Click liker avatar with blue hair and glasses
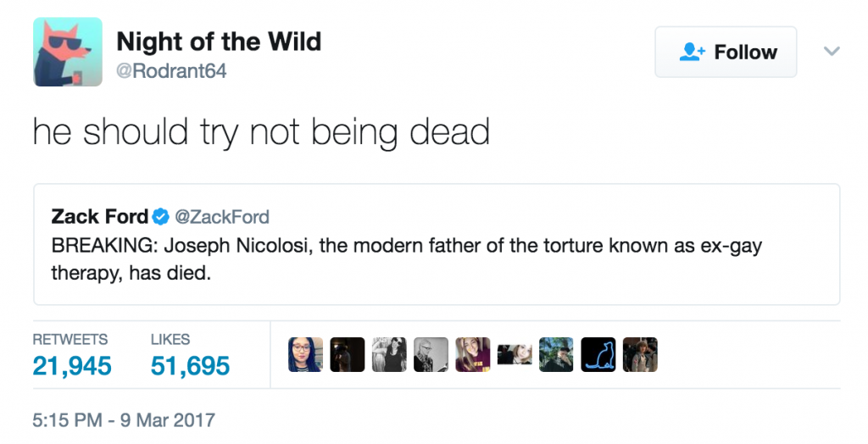This screenshot has width=868, height=444. (306, 355)
